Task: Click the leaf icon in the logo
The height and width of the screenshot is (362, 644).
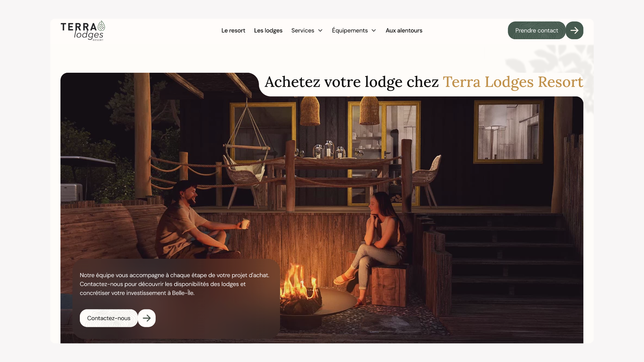Action: click(x=101, y=25)
